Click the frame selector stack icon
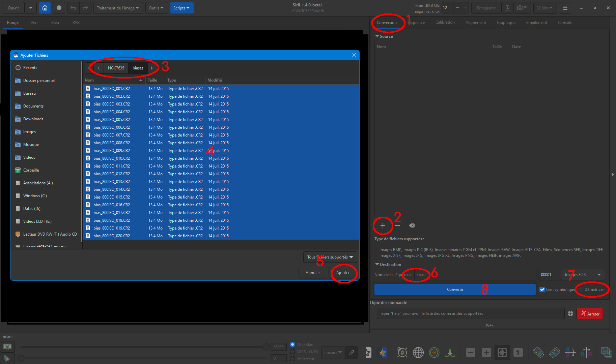616x364 pixels. pyautogui.click(x=607, y=353)
